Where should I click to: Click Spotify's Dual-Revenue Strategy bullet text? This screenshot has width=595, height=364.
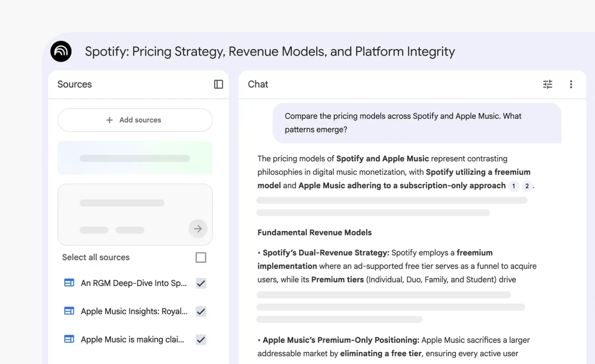tap(397, 266)
